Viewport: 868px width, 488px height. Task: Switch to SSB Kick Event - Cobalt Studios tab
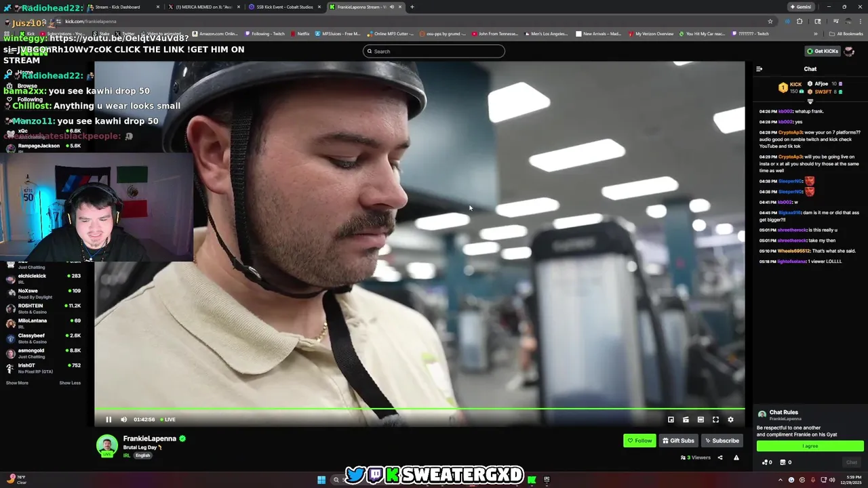tap(285, 7)
